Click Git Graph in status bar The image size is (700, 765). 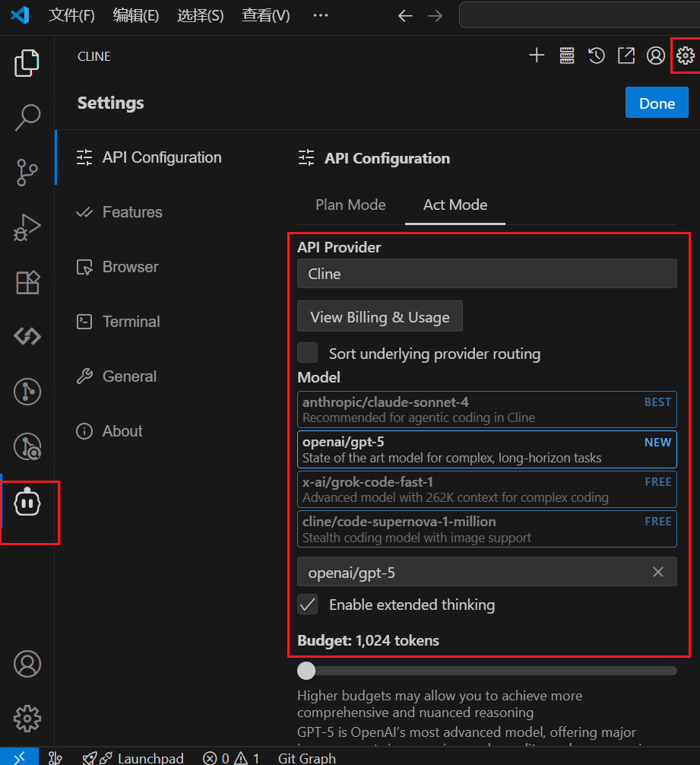tap(306, 757)
